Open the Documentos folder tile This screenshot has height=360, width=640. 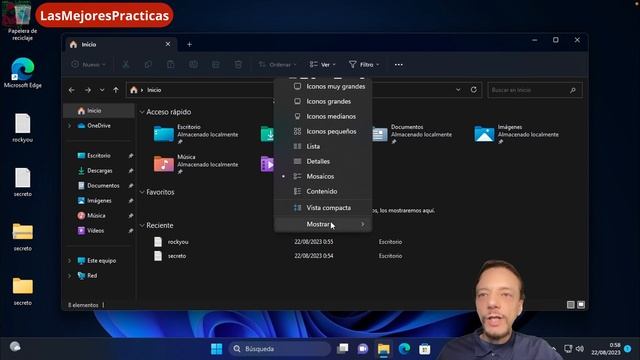[412, 134]
